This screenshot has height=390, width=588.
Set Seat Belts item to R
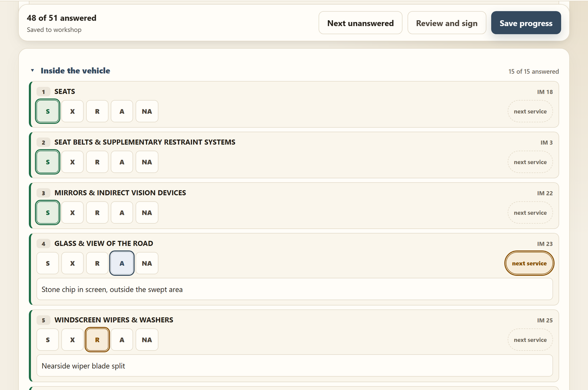point(97,162)
